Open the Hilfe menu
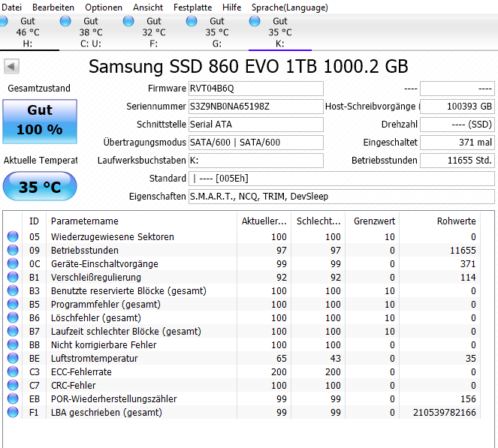Image resolution: width=498 pixels, height=448 pixels. 231,8
